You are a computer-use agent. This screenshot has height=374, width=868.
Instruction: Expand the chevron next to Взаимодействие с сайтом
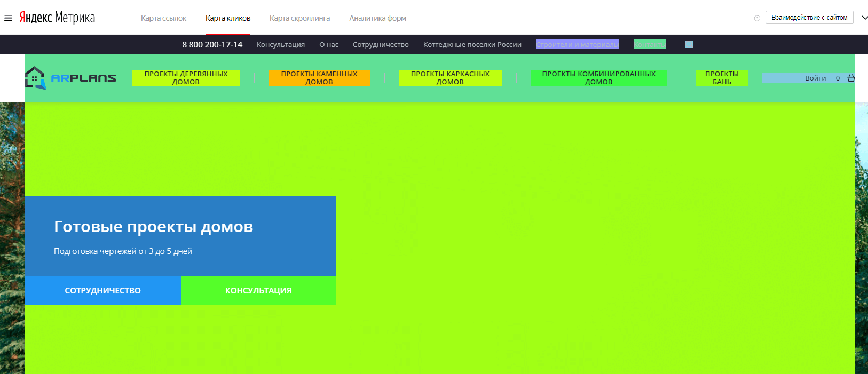864,18
